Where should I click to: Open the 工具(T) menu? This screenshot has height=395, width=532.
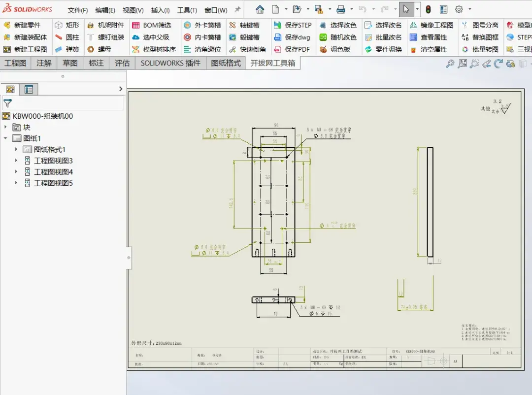[187, 10]
